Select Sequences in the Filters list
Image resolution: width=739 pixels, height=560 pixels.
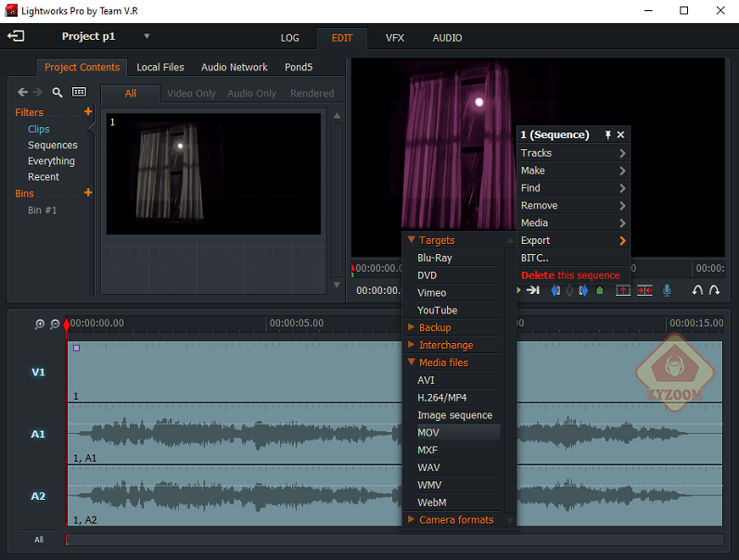52,146
